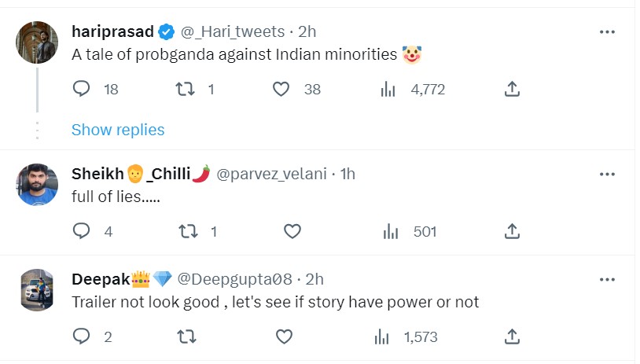Click Deepak's profile avatar

click(x=36, y=290)
